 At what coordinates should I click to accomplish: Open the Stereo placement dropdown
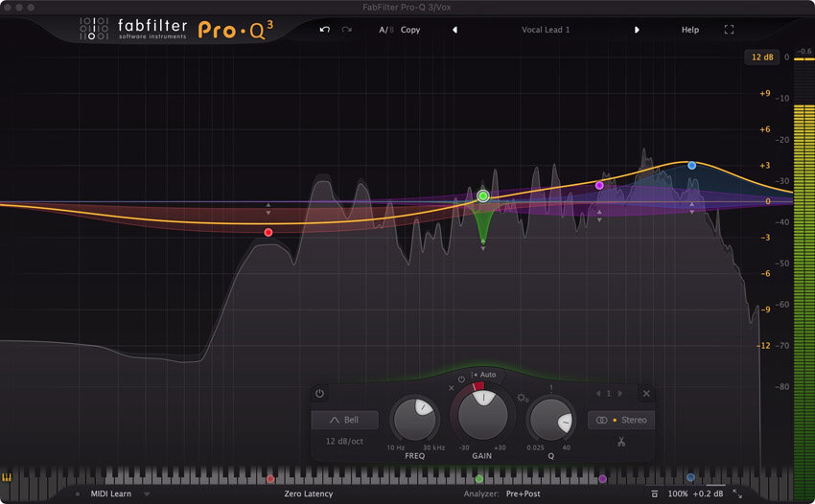[621, 420]
